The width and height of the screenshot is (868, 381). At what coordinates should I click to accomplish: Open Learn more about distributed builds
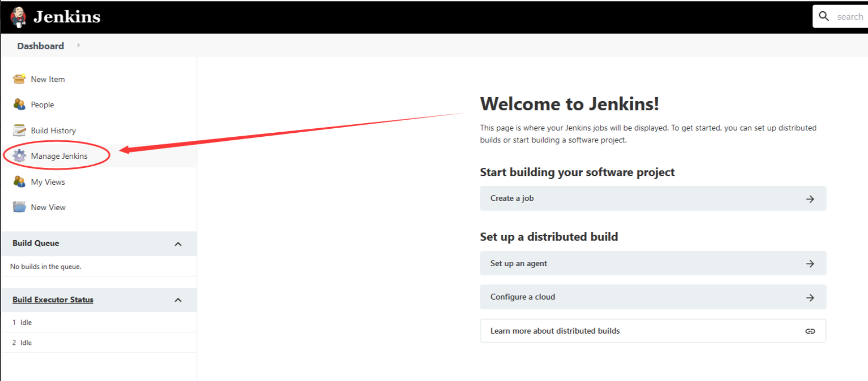pyautogui.click(x=653, y=331)
